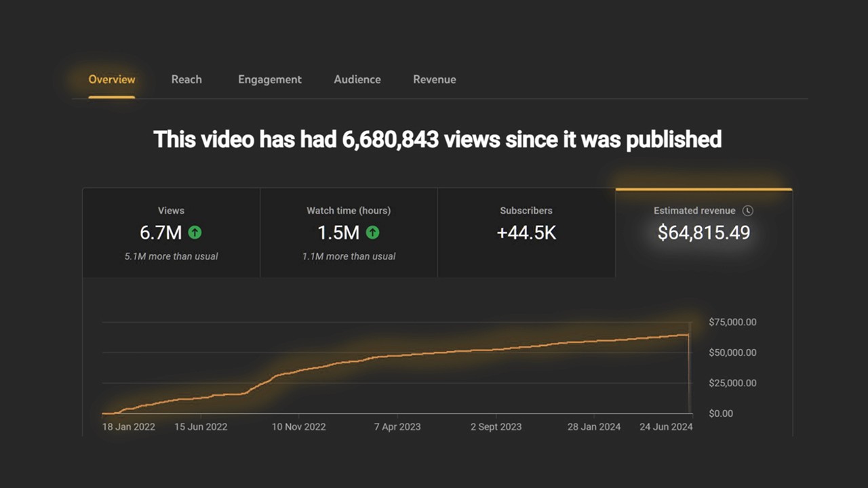
Task: Go to the Revenue tab
Action: (435, 79)
